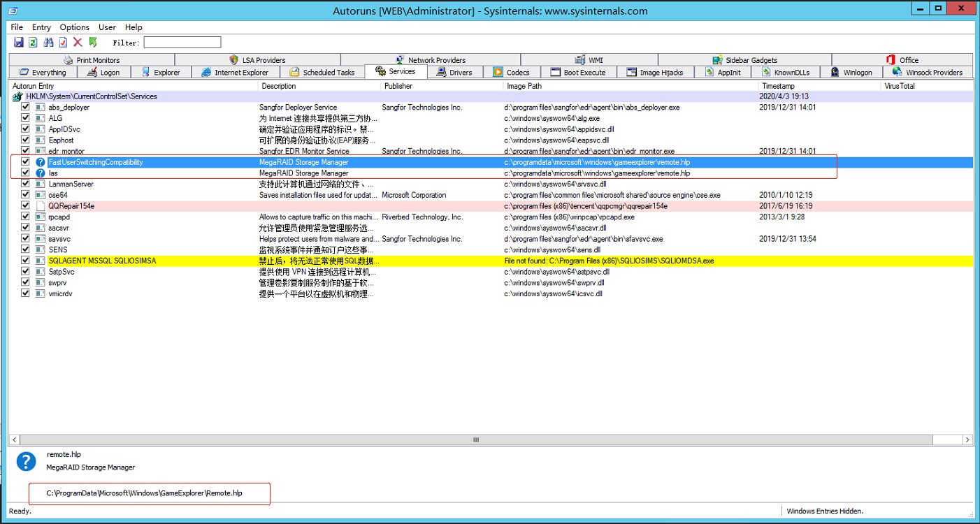The height and width of the screenshot is (524, 980).
Task: Disable the las service entry checkbox
Action: pos(25,173)
